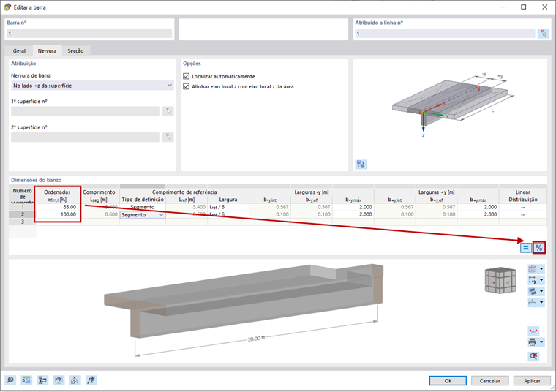Screen dimensions: 556x392
Task: Click the delete-selection icon in bottom toolbar
Action: coord(75,380)
